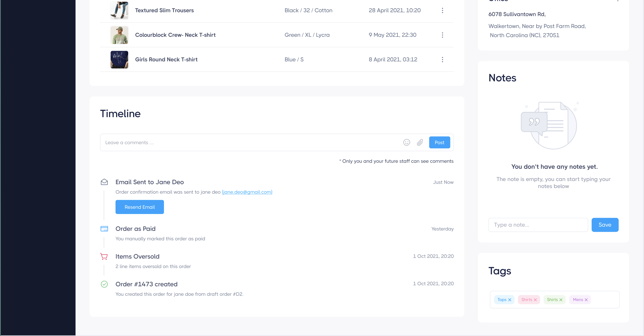Image resolution: width=644 pixels, height=336 pixels.
Task: Click the Resend Email button
Action: (x=140, y=207)
